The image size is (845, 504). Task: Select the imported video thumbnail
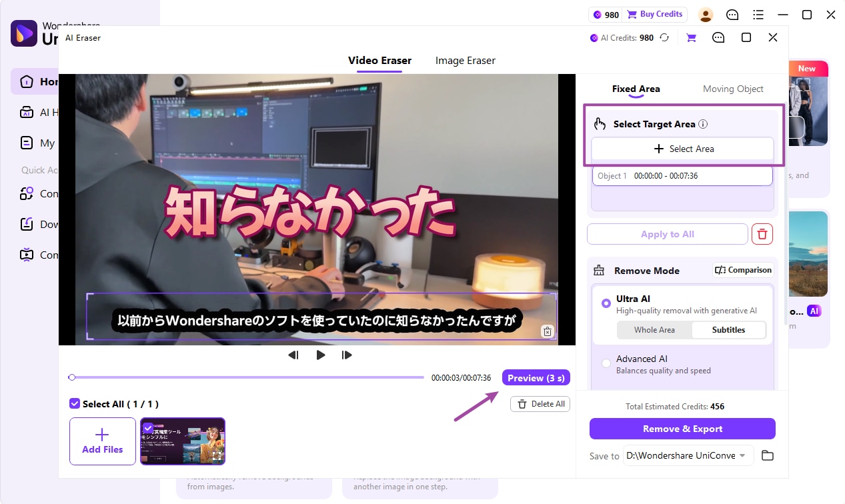coord(183,441)
